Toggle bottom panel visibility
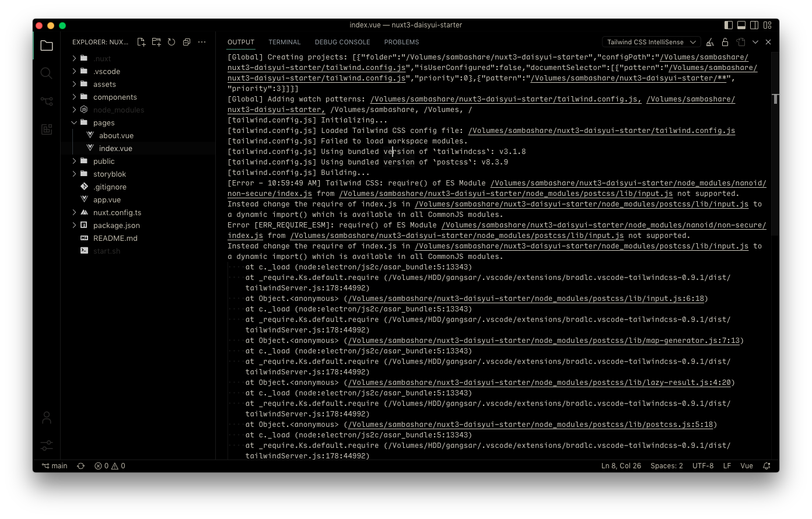812x519 pixels. pyautogui.click(x=741, y=25)
